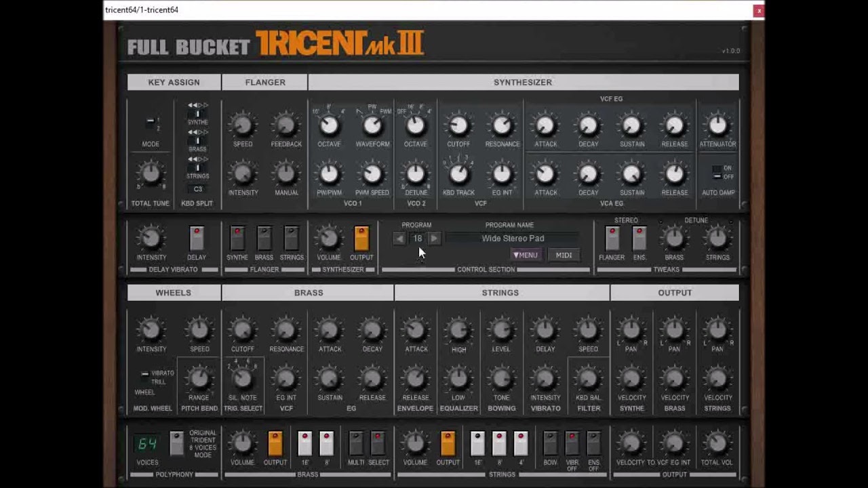
Task: Click the TOTAL TUNE knob
Action: [x=151, y=174]
